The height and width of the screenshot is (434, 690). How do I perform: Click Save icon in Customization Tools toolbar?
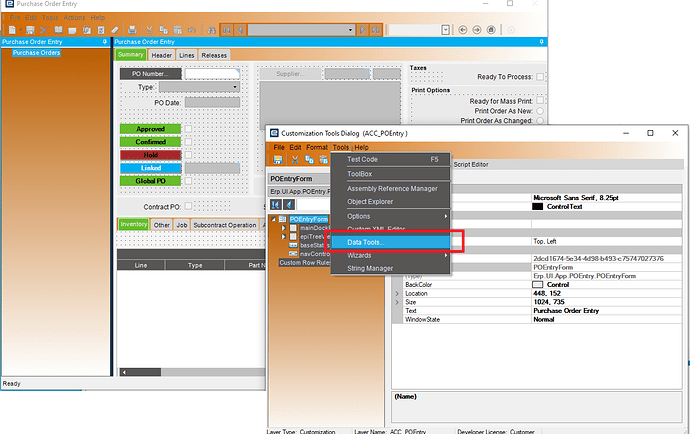point(278,160)
